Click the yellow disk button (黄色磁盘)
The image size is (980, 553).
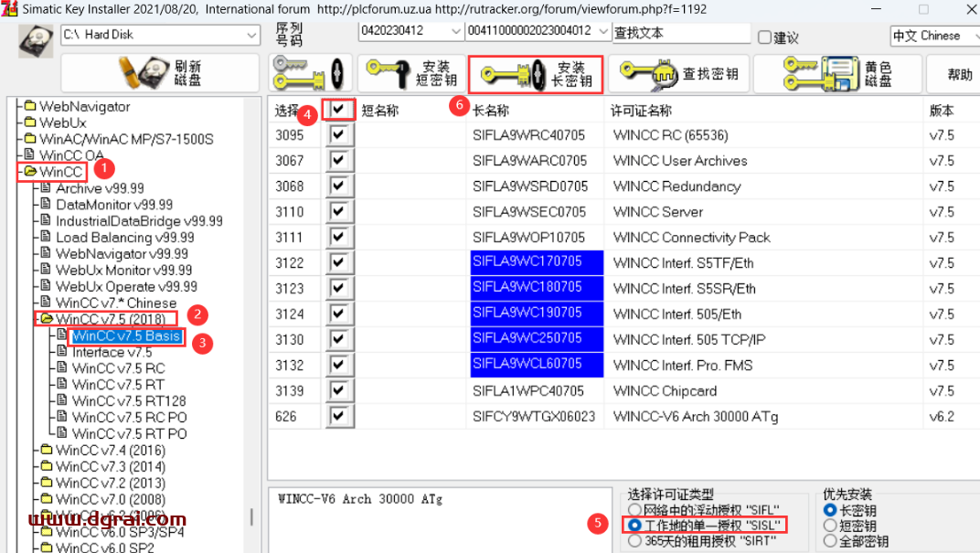[836, 73]
